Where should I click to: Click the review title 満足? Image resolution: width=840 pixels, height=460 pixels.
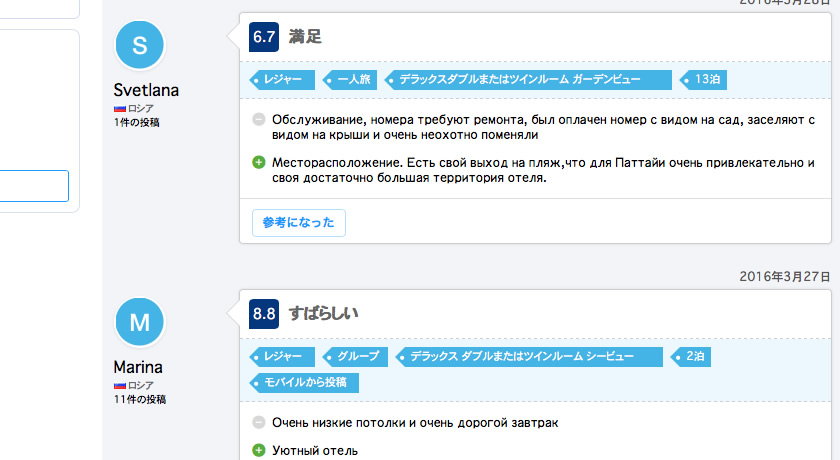pos(305,37)
